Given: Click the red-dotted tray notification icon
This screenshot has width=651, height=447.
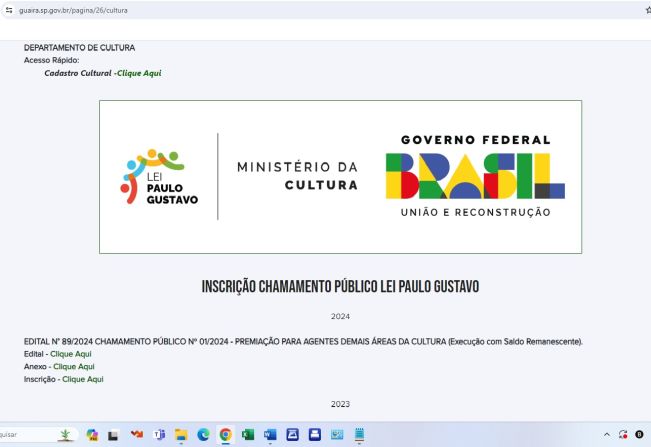Looking at the screenshot, I should [x=623, y=435].
